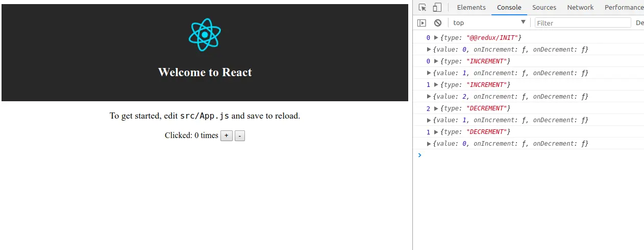Open the 'top' JavaScript context dropdown

tap(489, 23)
